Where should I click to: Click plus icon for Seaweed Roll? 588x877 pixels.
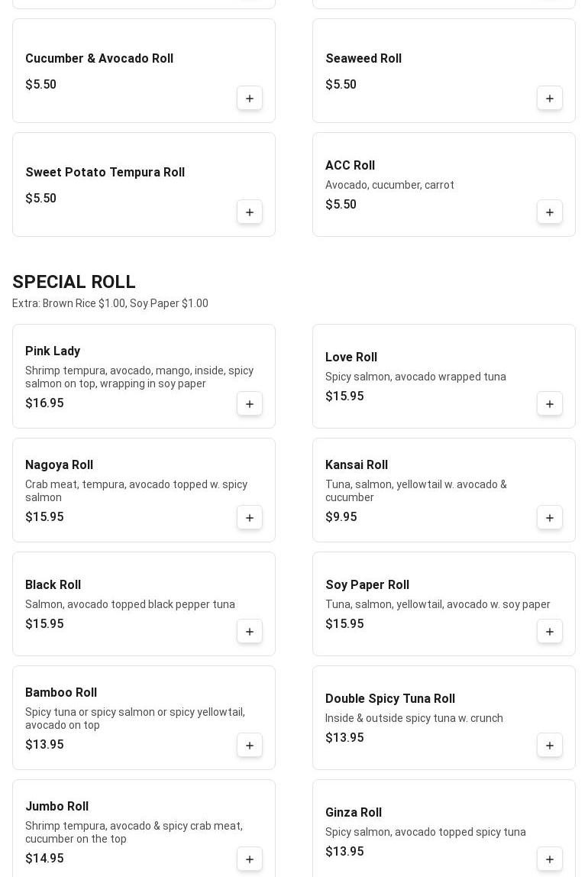point(550,99)
